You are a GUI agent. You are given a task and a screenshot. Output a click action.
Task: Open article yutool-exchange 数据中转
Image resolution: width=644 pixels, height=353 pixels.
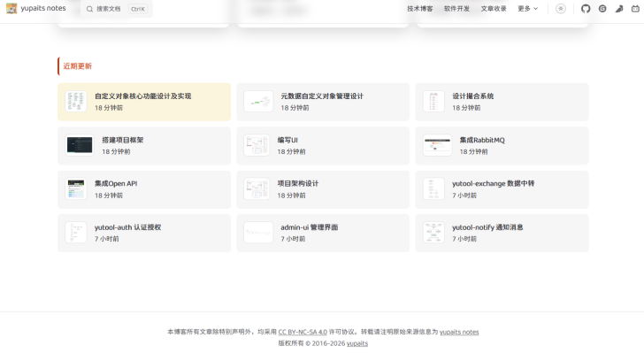502,189
